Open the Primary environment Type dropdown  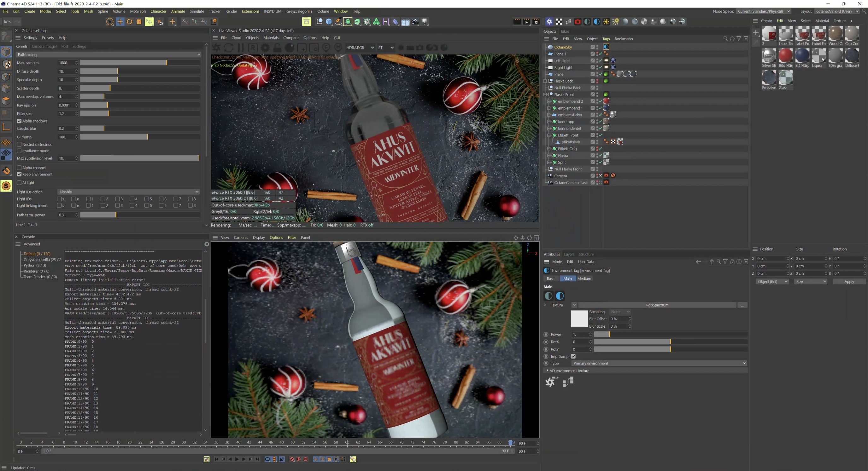tap(659, 363)
